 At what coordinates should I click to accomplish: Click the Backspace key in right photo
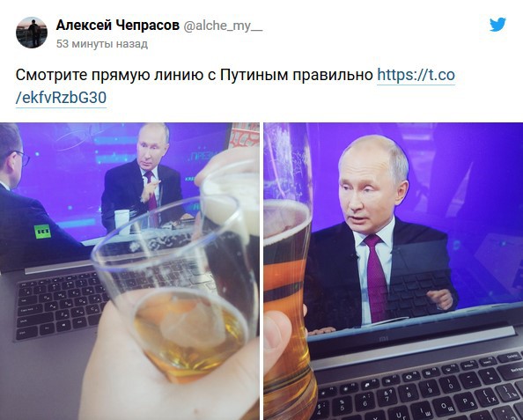[514, 371]
